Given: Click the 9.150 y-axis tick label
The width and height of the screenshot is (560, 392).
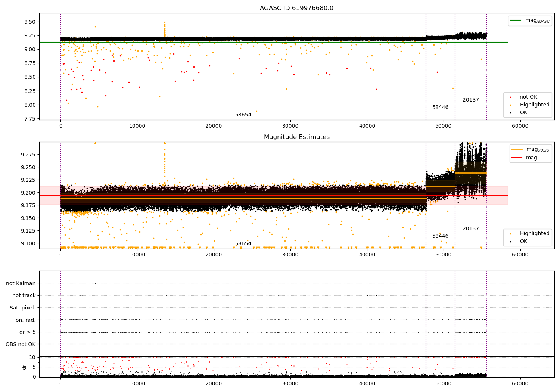Looking at the screenshot, I should click(28, 218).
